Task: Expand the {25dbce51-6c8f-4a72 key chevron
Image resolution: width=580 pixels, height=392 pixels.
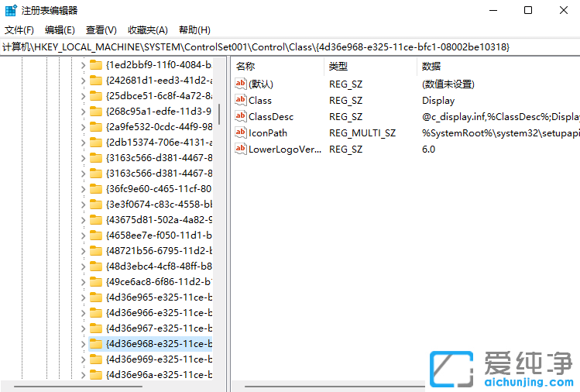Action: point(83,96)
